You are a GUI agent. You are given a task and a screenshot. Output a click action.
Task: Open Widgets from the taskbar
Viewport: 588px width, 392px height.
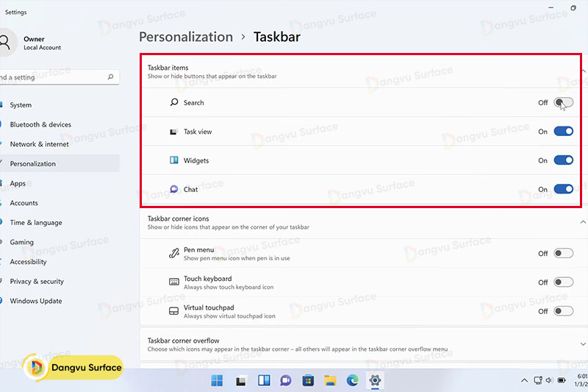click(264, 380)
